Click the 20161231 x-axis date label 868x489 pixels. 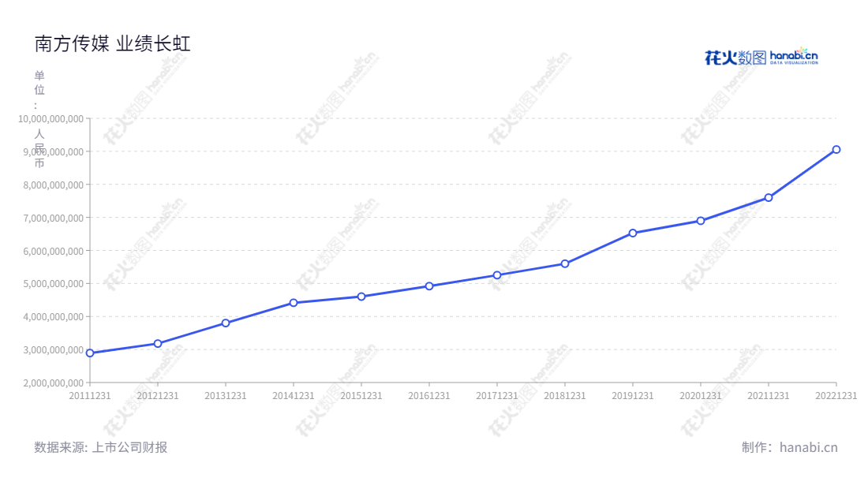(x=429, y=396)
